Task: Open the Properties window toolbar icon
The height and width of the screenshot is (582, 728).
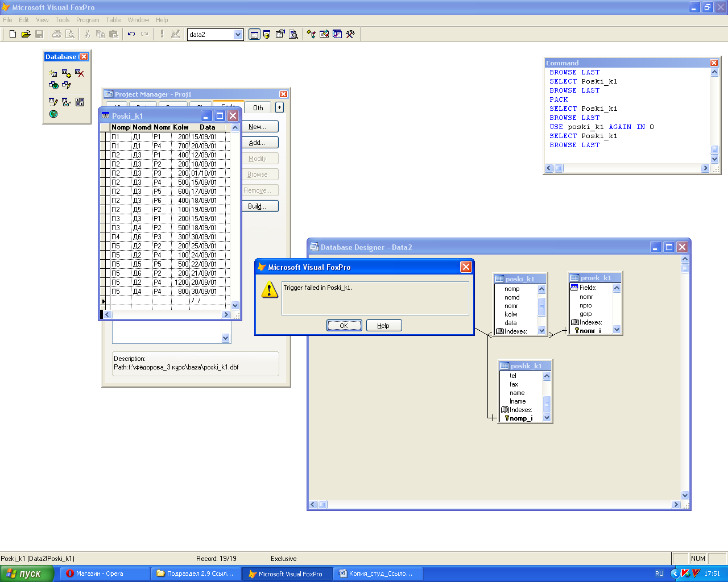Action: [x=280, y=34]
